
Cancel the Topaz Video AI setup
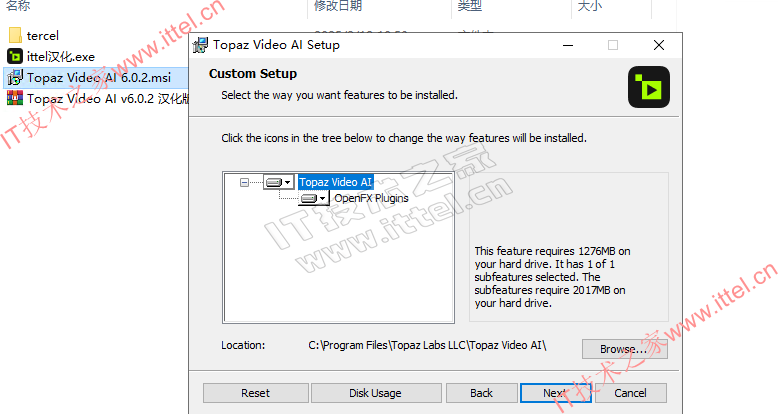click(631, 393)
